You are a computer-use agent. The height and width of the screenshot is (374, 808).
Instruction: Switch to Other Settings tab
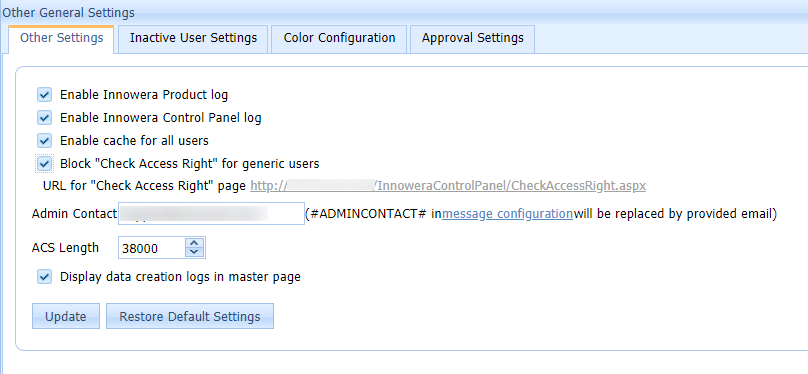click(61, 39)
